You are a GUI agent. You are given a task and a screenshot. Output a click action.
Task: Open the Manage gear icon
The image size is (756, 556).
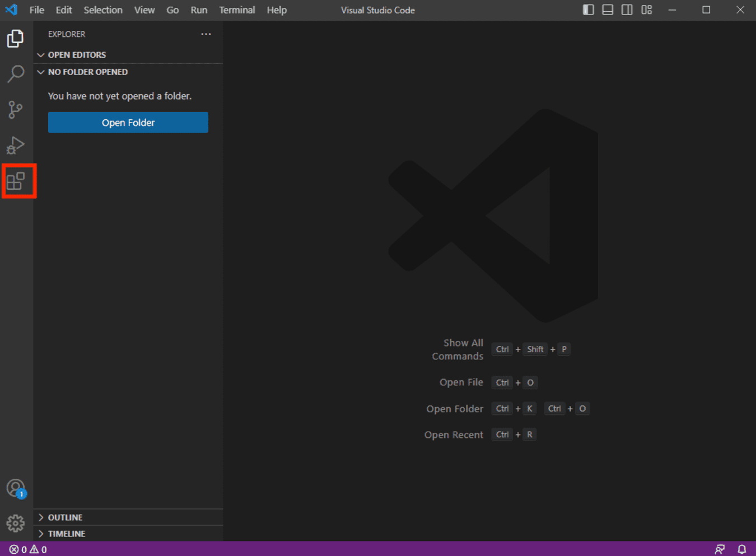[x=16, y=524]
